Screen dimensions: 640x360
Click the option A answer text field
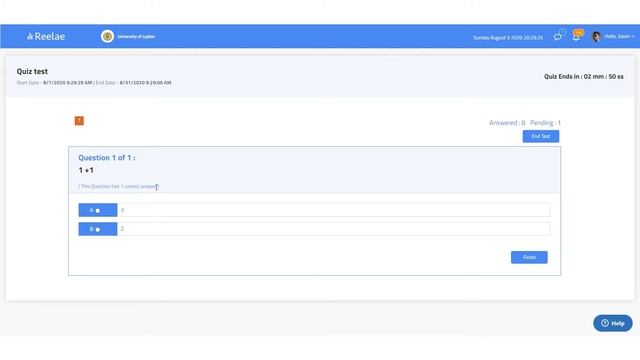point(333,210)
